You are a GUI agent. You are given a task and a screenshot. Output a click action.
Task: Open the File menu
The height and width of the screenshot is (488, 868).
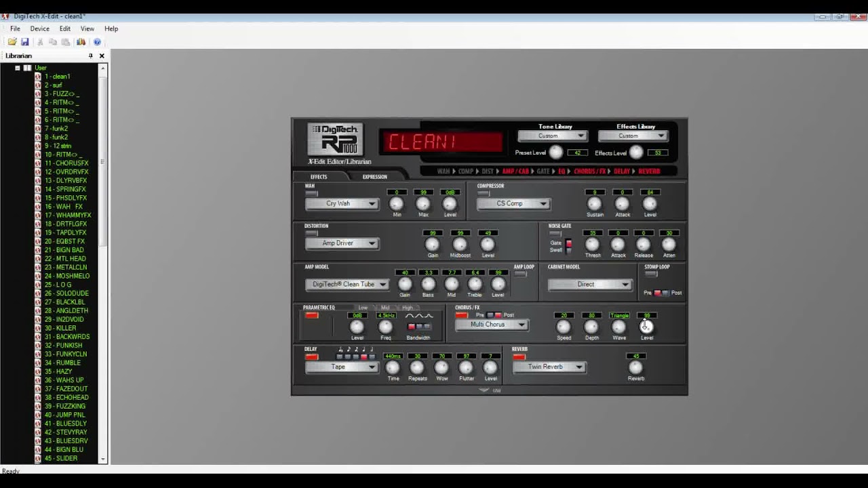[x=15, y=29]
